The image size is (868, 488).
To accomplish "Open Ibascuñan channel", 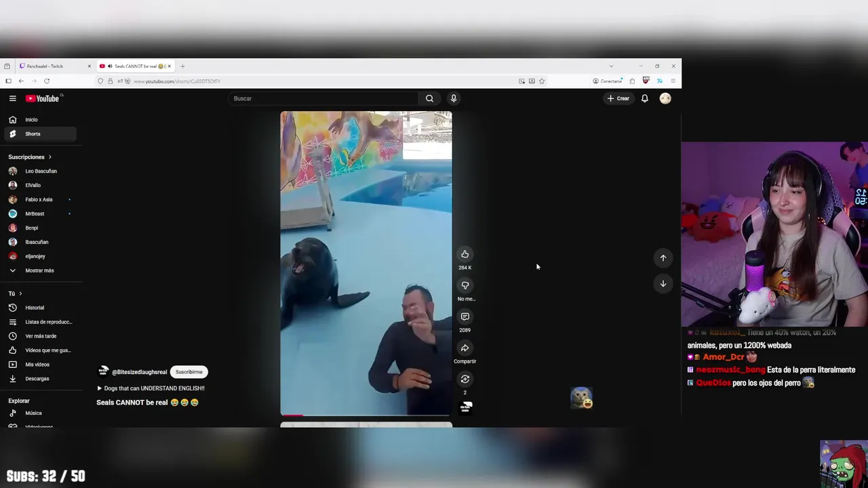I will click(39, 242).
